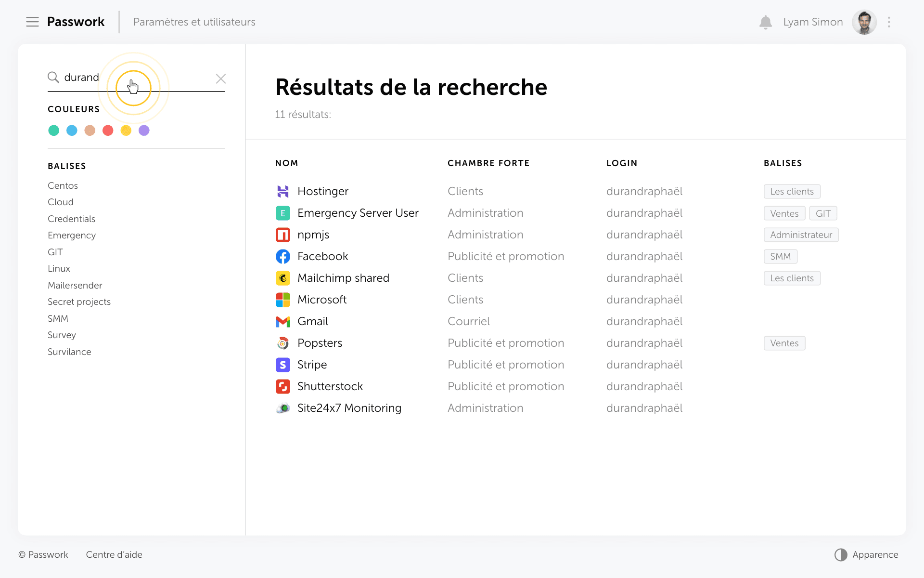924x578 pixels.
Task: Select the SMM tag in the sidebar
Action: tap(58, 318)
